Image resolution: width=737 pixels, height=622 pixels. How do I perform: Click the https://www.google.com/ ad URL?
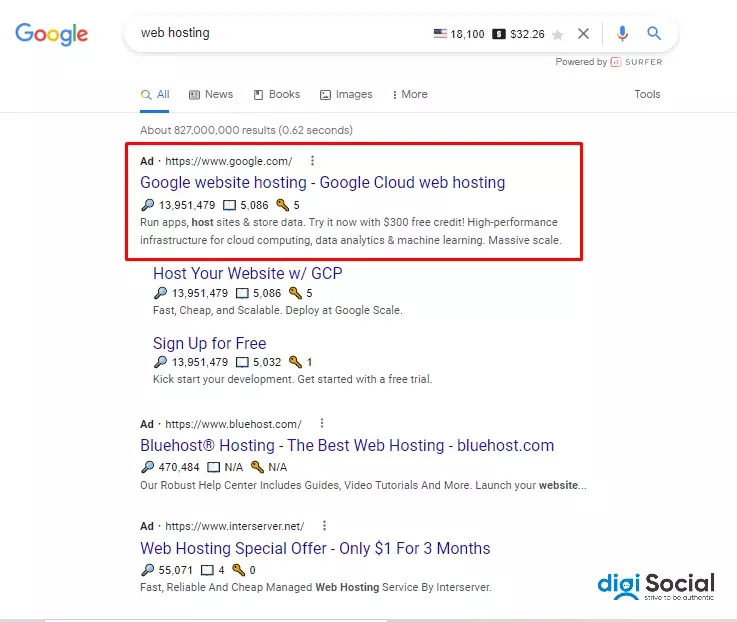[228, 161]
